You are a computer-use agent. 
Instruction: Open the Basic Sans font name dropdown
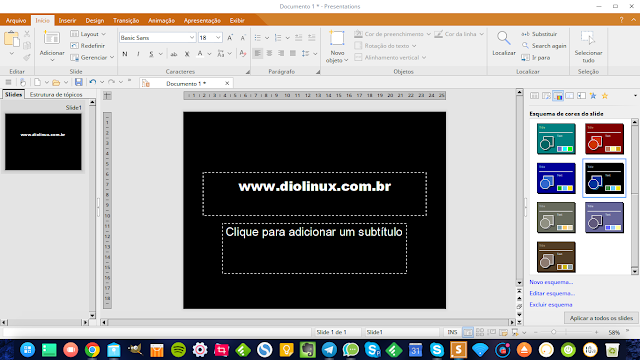[192, 38]
